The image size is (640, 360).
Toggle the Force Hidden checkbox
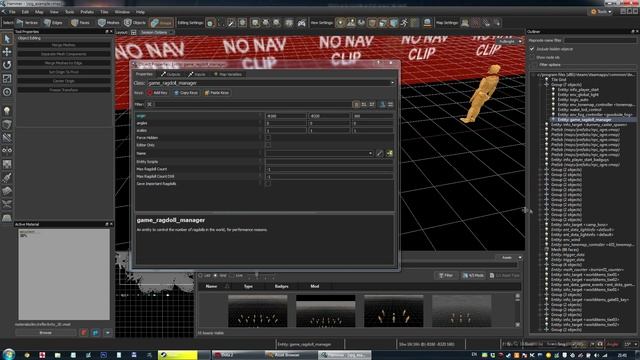[268, 138]
